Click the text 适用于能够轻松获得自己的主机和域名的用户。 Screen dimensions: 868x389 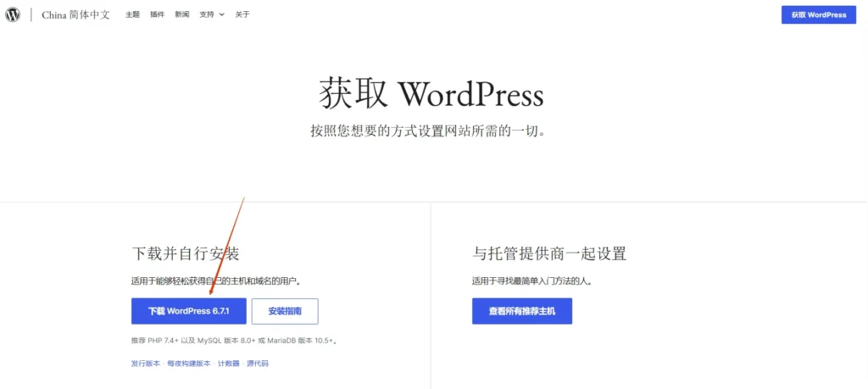(x=216, y=281)
